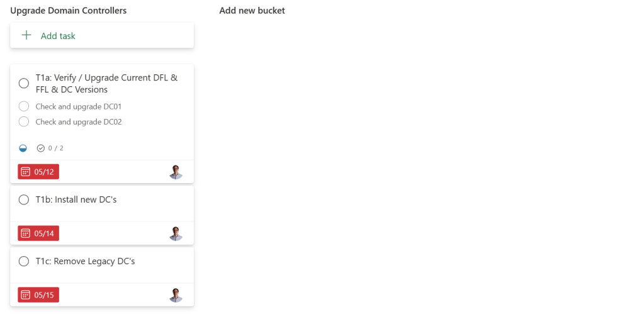This screenshot has width=644, height=319.
Task: Click Add new bucket
Action: point(252,11)
